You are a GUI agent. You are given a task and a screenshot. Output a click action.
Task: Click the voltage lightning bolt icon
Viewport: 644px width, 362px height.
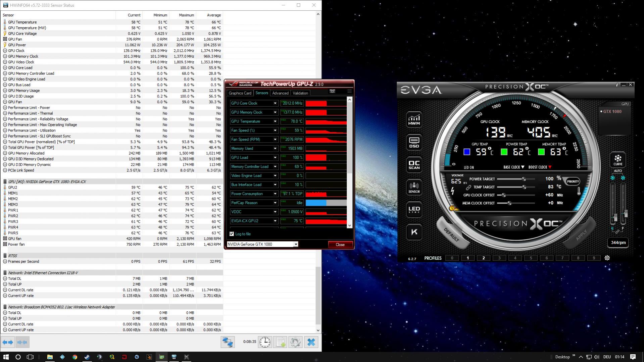coord(453,191)
